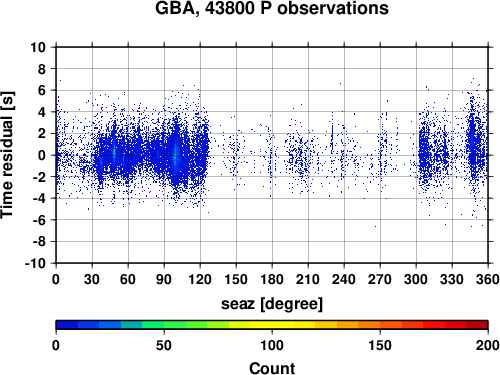Click the orange segment of the colorbar
The image size is (500, 375).
pos(358,325)
